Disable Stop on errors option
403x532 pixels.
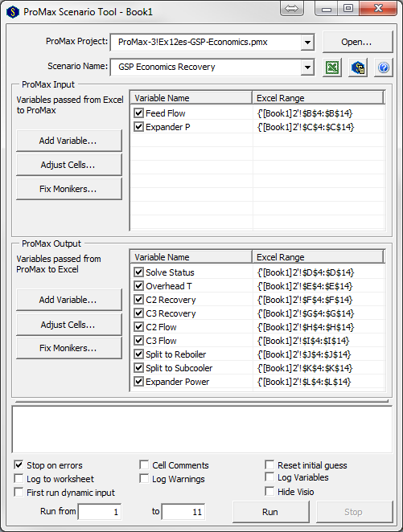(x=19, y=464)
